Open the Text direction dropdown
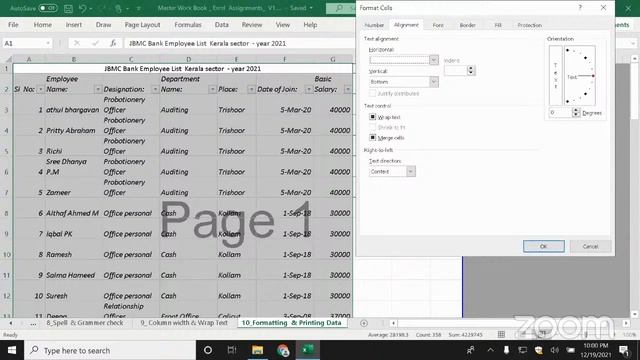 [411, 171]
